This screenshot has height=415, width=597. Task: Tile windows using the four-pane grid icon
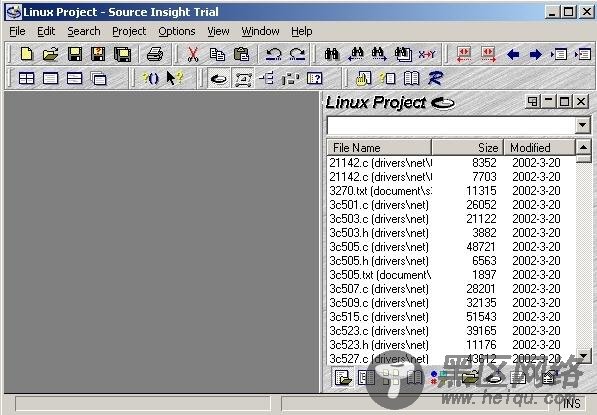coord(27,78)
